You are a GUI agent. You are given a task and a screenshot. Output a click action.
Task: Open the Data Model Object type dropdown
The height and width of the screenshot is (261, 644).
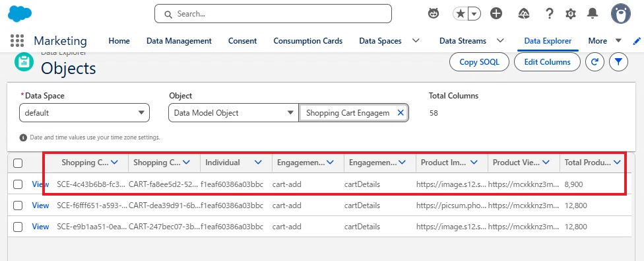pyautogui.click(x=234, y=112)
